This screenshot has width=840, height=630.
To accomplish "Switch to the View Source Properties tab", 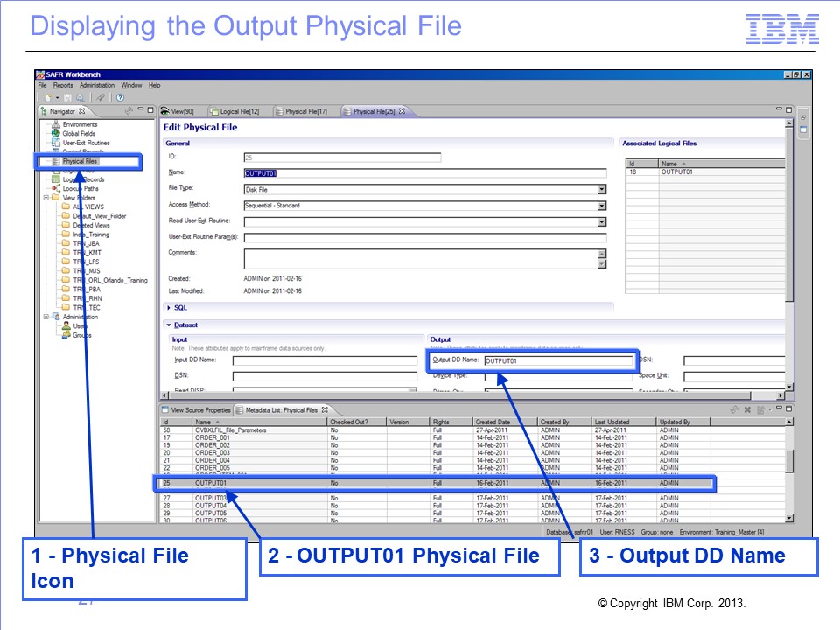I will coord(196,410).
